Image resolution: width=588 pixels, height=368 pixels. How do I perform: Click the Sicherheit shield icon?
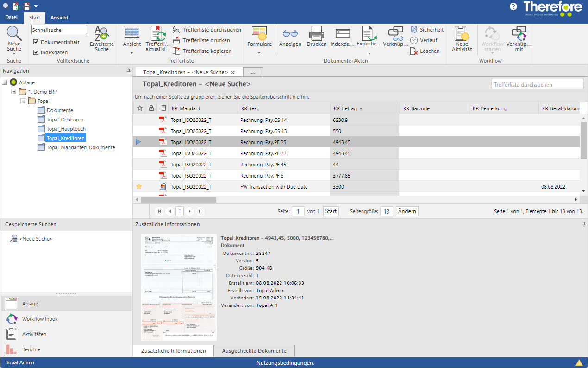[414, 30]
